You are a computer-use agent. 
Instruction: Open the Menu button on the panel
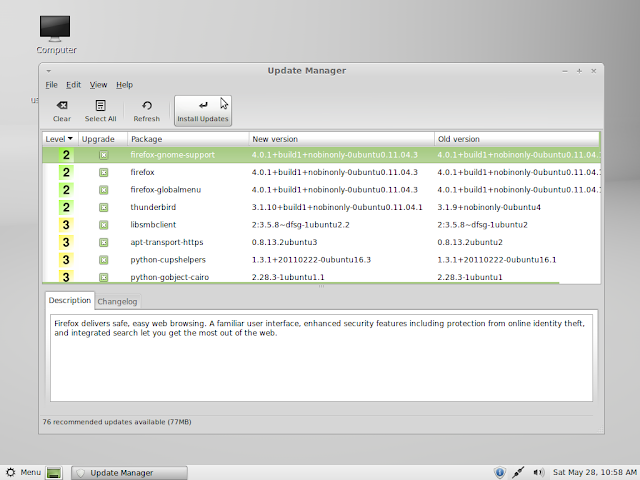tap(23, 473)
